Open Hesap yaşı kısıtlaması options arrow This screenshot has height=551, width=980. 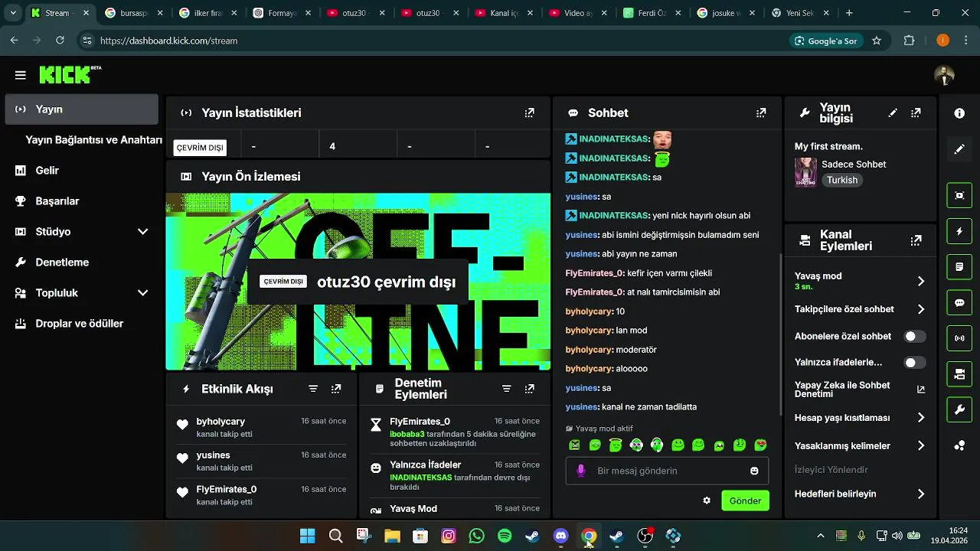(921, 418)
